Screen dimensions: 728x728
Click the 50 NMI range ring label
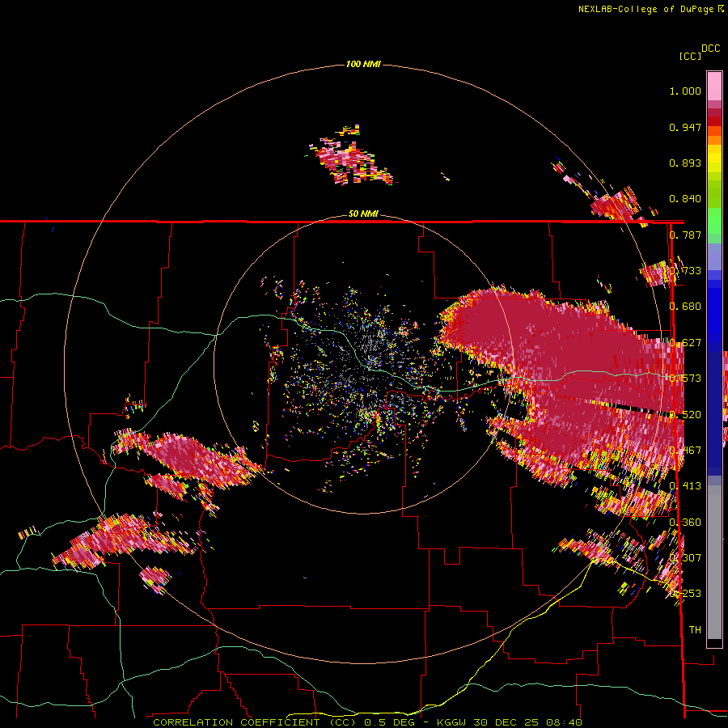pos(363,214)
